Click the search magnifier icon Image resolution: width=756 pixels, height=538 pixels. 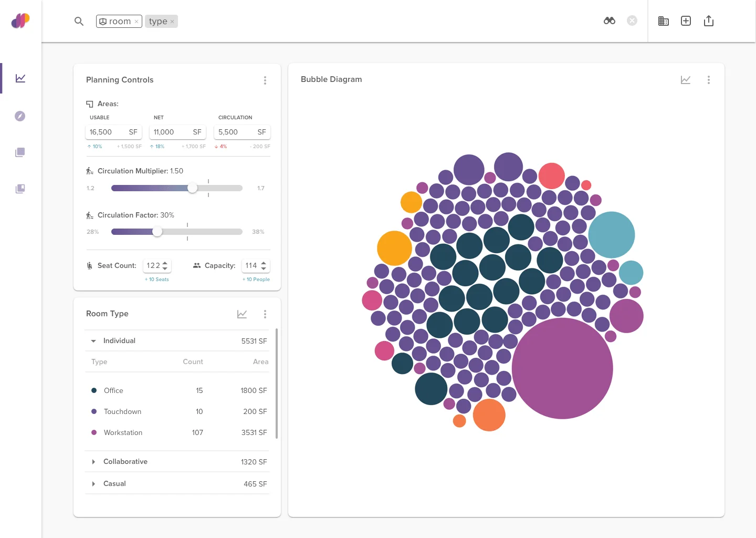point(79,22)
